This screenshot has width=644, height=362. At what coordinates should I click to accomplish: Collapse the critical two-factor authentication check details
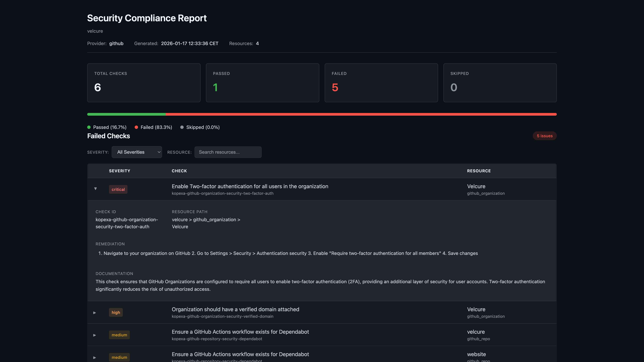coord(95,189)
